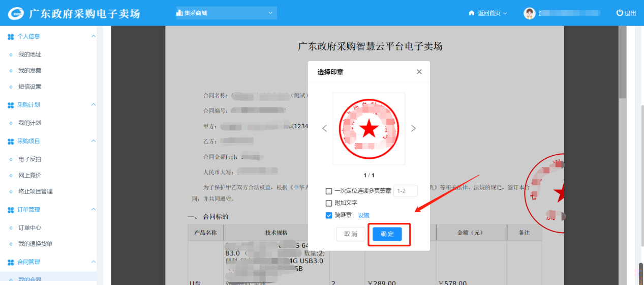Click the 我的退换货单 diamond bullet icon
Image resolution: width=644 pixels, height=285 pixels.
point(11,244)
